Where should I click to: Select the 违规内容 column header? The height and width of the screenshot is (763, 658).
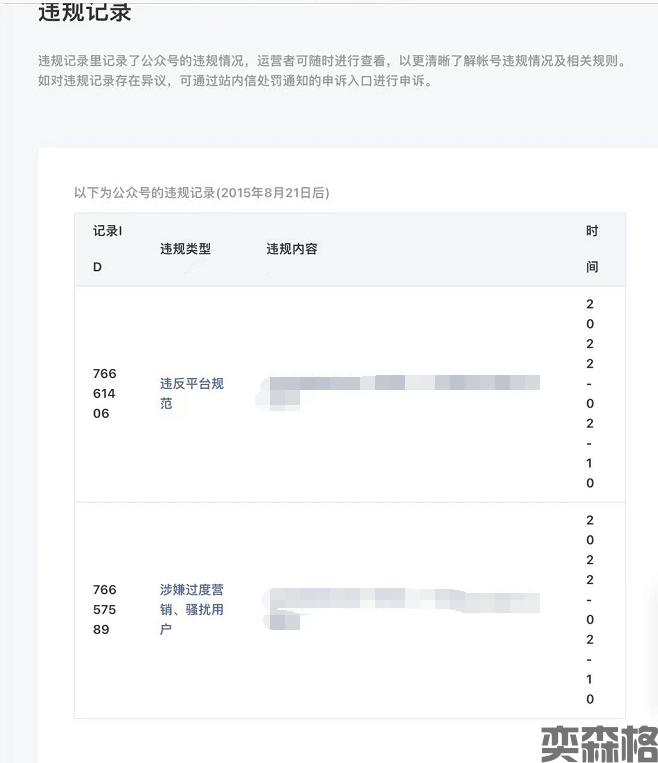(x=292, y=249)
